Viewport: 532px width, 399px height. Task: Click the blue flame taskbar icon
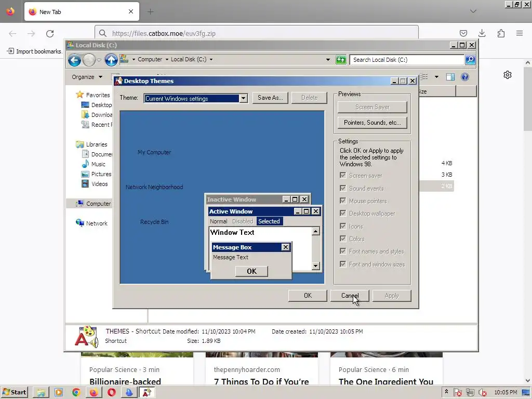pyautogui.click(x=129, y=393)
